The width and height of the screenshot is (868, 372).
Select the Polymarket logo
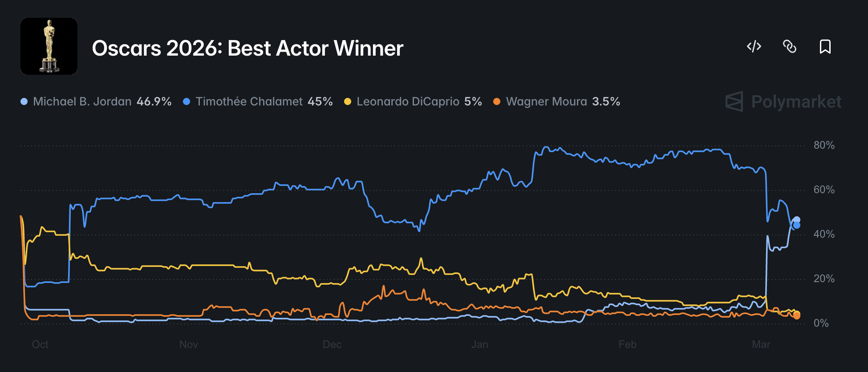(782, 101)
